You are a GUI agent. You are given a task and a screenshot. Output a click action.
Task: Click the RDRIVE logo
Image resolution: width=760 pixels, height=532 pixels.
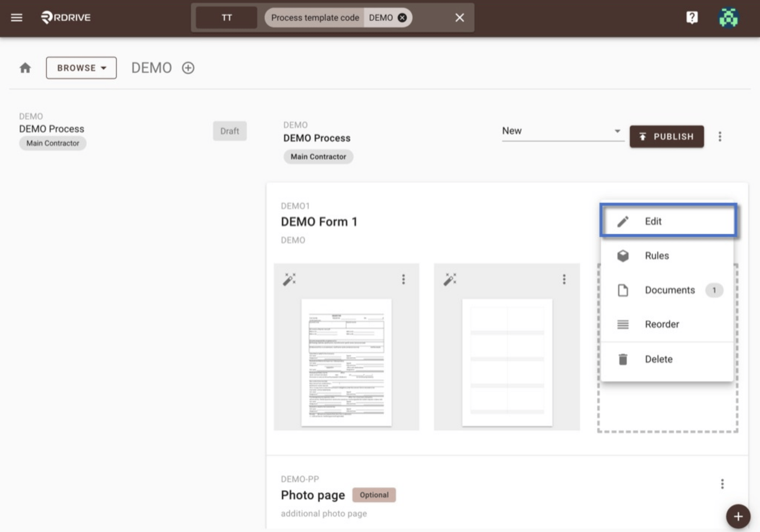(65, 17)
